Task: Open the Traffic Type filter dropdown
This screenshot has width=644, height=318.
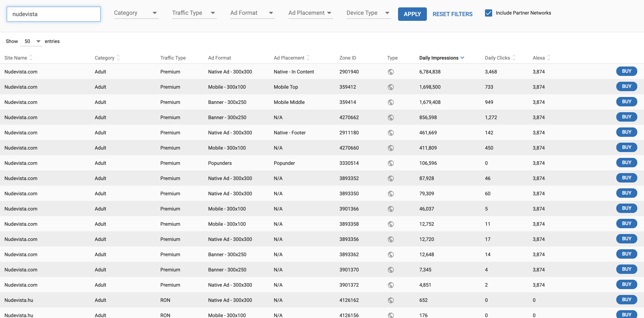Action: point(194,13)
